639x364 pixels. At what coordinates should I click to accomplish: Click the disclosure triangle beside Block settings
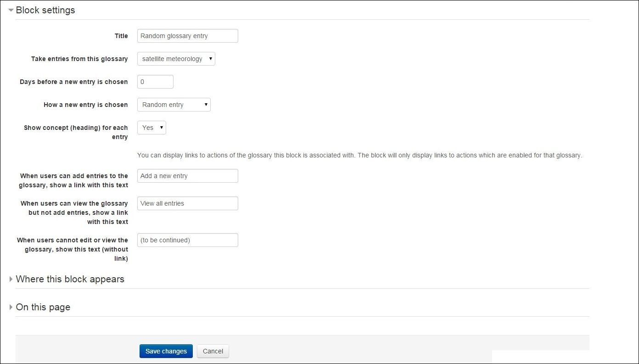(x=11, y=10)
